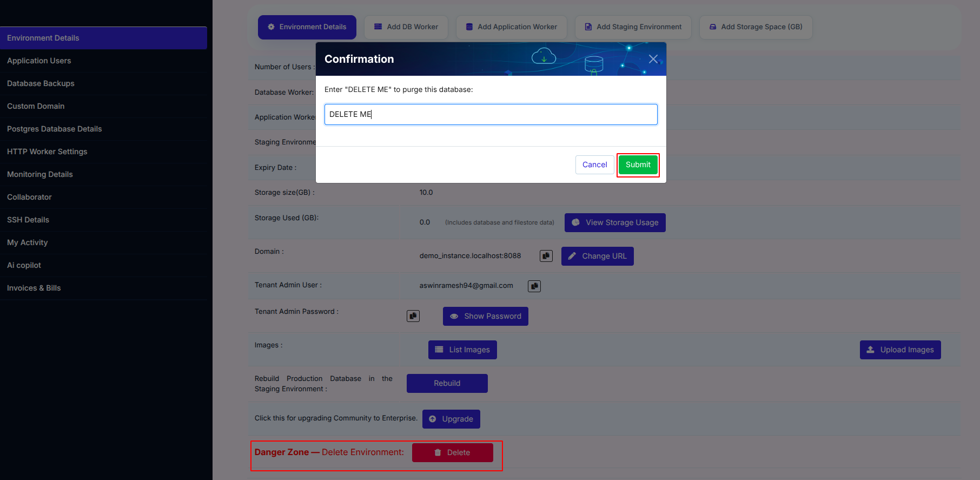
Task: Focus the DELETE ME text field
Action: click(x=491, y=114)
